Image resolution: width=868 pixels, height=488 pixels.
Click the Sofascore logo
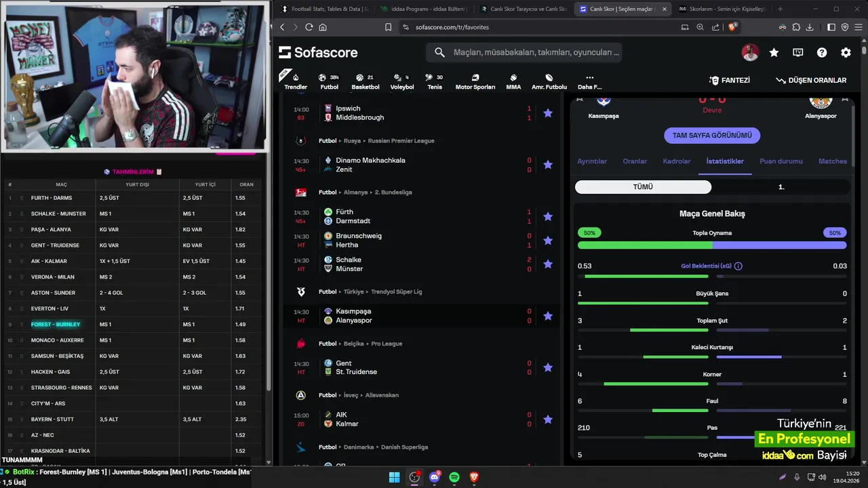318,52
